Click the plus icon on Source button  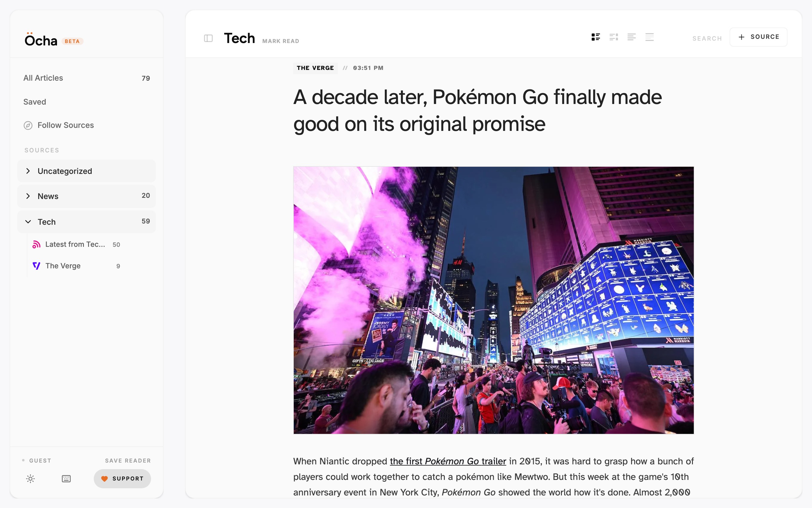click(x=742, y=37)
